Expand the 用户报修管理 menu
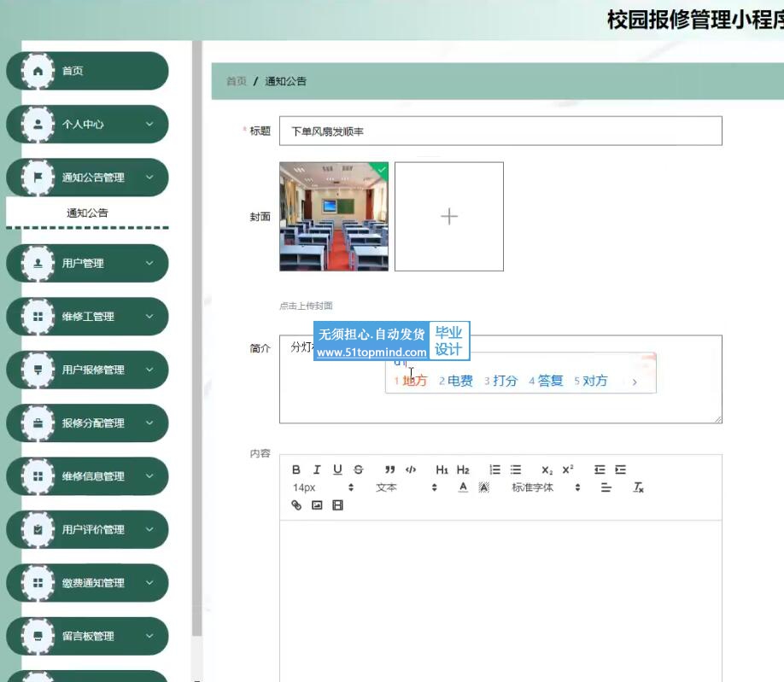 [x=87, y=370]
